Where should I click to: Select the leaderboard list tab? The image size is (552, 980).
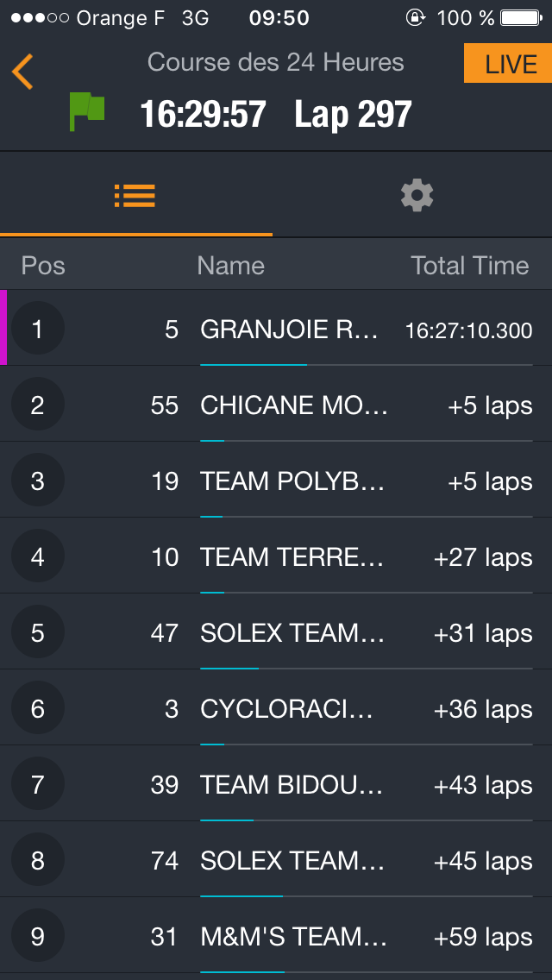pos(135,196)
